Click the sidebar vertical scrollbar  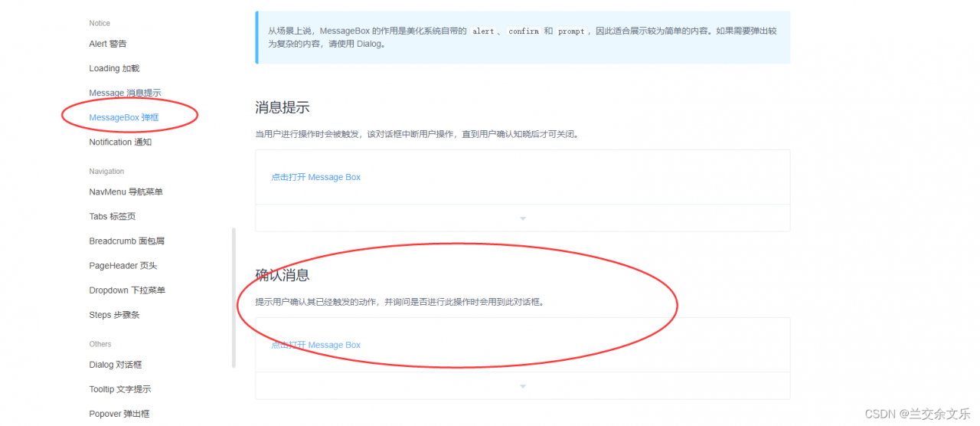click(x=234, y=298)
